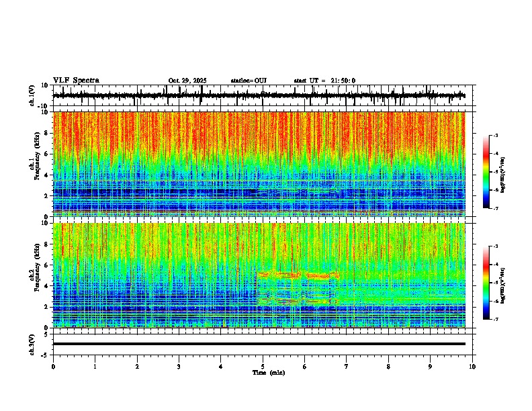This screenshot has height=411, width=532.
Task: Click time-axis tick label "7"
Action: (347, 367)
